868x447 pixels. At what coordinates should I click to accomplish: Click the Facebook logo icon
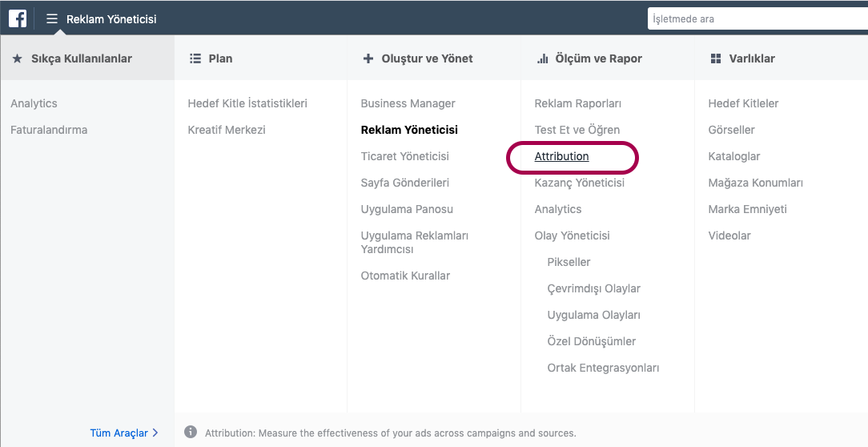tap(18, 18)
